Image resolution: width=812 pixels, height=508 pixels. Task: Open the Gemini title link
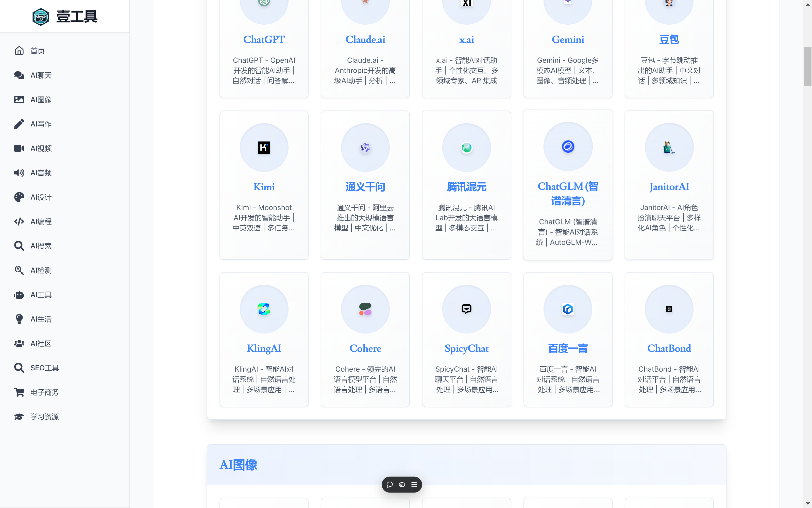pos(568,40)
